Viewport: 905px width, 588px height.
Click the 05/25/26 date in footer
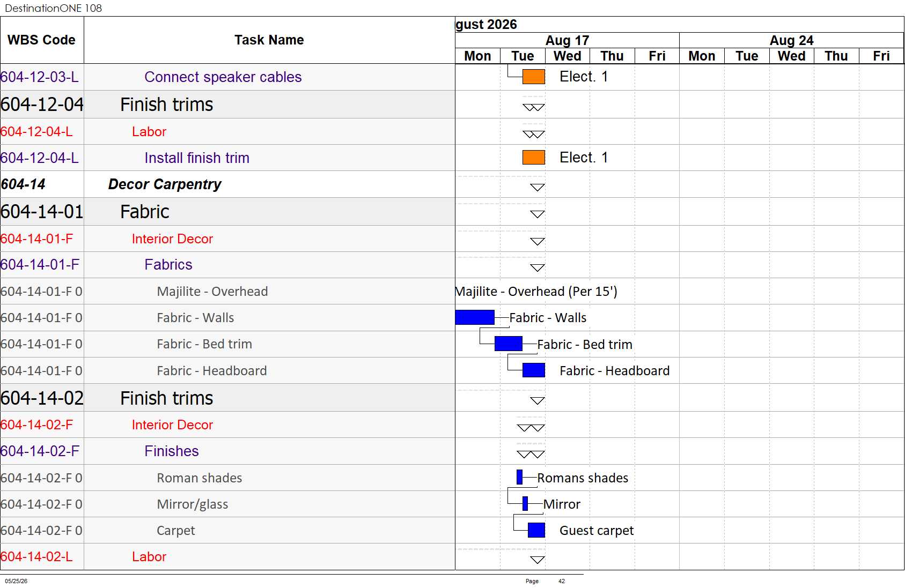click(16, 581)
